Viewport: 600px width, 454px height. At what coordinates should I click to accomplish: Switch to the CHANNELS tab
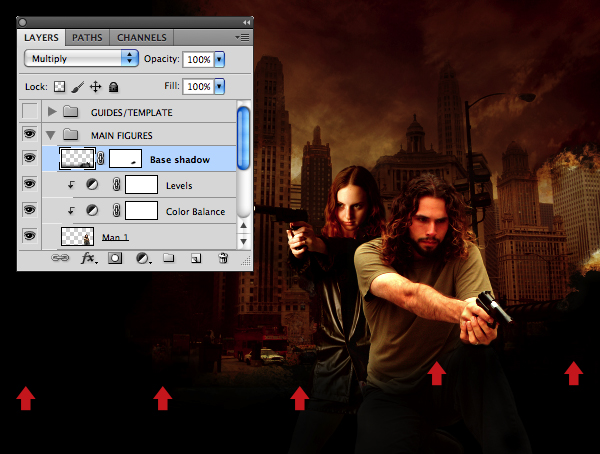[x=142, y=38]
